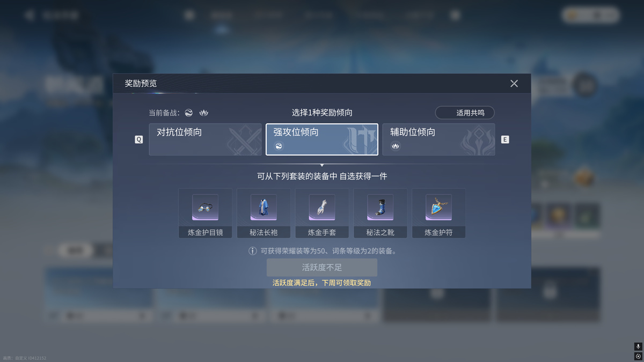Viewport: 644px width, 362px height.
Task: Close the 奖励预览 dialog
Action: pyautogui.click(x=514, y=83)
